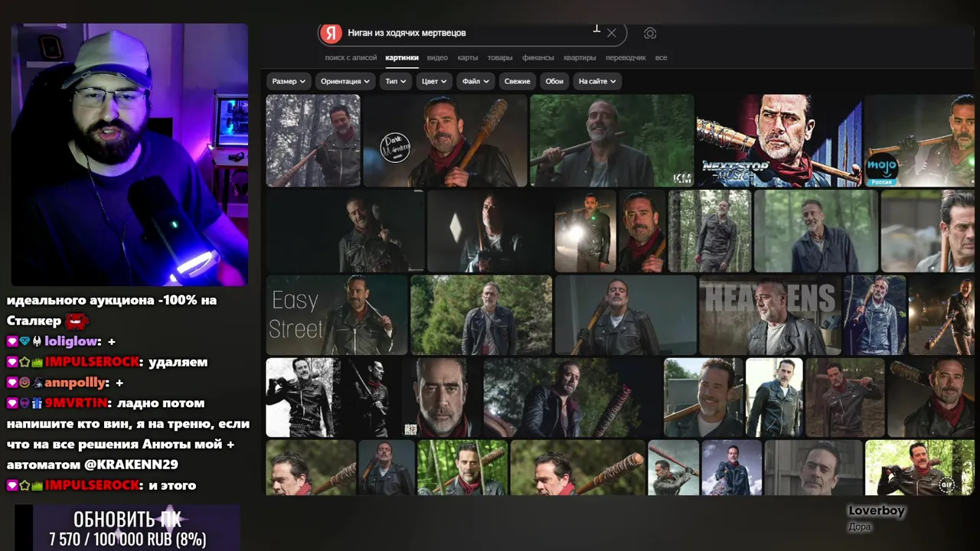980x551 pixels.
Task: Expand the Цвет filter dropdown
Action: point(434,81)
